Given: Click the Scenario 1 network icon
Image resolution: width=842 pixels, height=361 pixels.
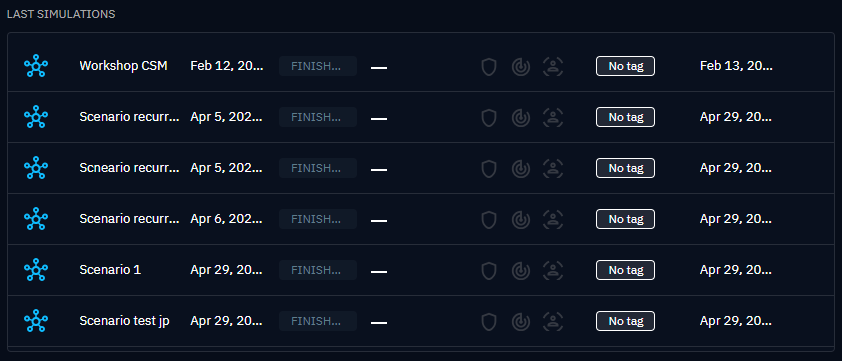Looking at the screenshot, I should [36, 270].
